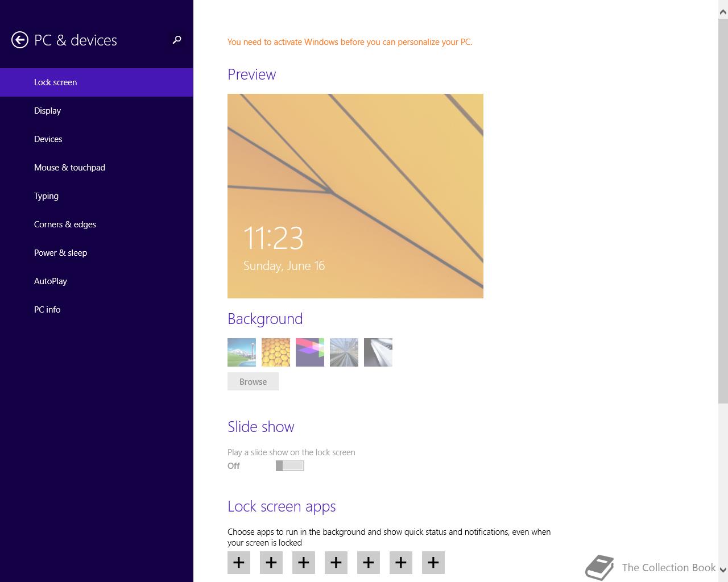Image resolution: width=728 pixels, height=582 pixels.
Task: Click the Preview heading
Action: 251,74
